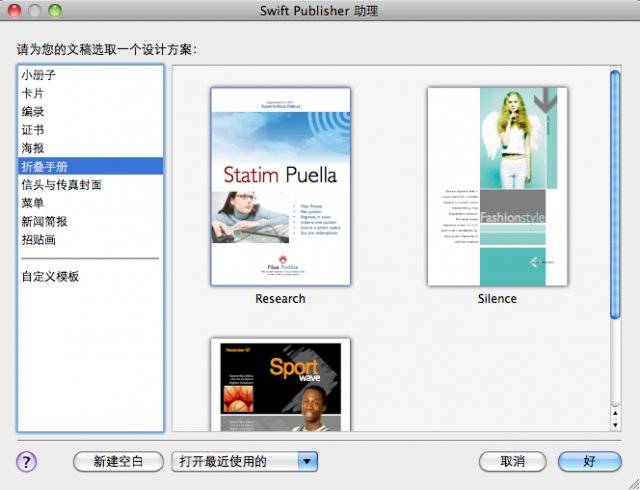Choose the Sport wave template thumbnail
This screenshot has width=640, height=490.
coord(280,386)
